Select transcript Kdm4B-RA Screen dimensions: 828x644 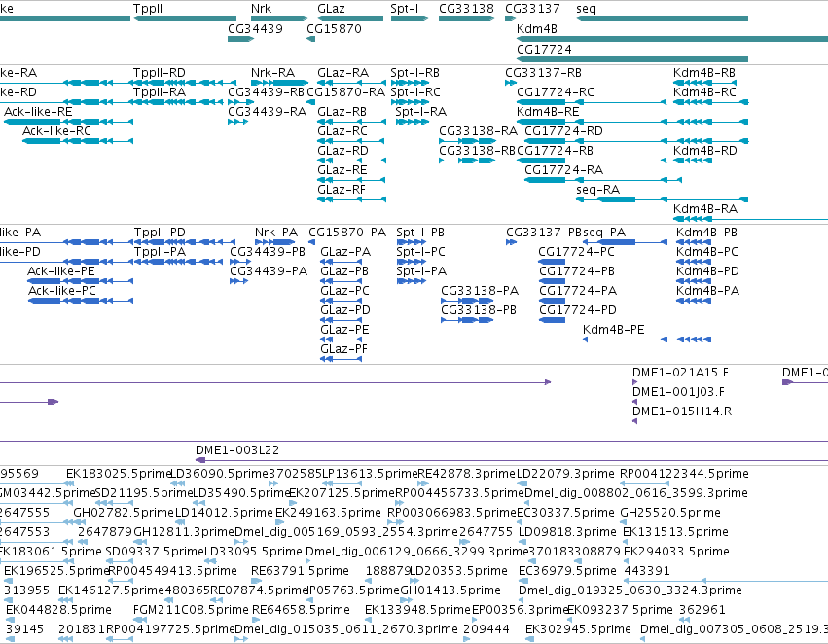(705, 208)
